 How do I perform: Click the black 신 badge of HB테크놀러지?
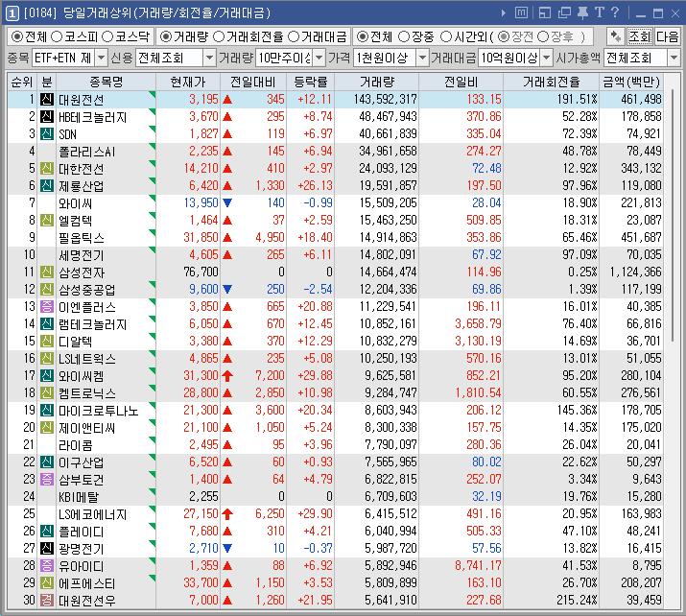[47, 116]
